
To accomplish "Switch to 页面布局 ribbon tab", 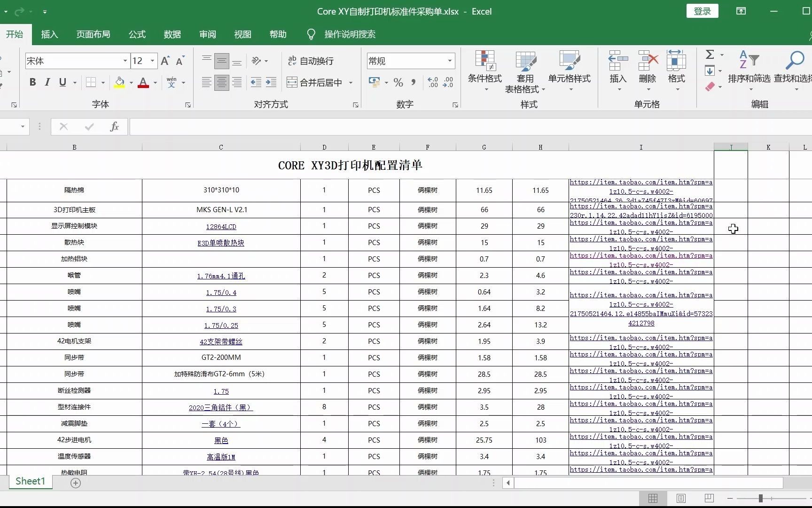I will point(94,34).
